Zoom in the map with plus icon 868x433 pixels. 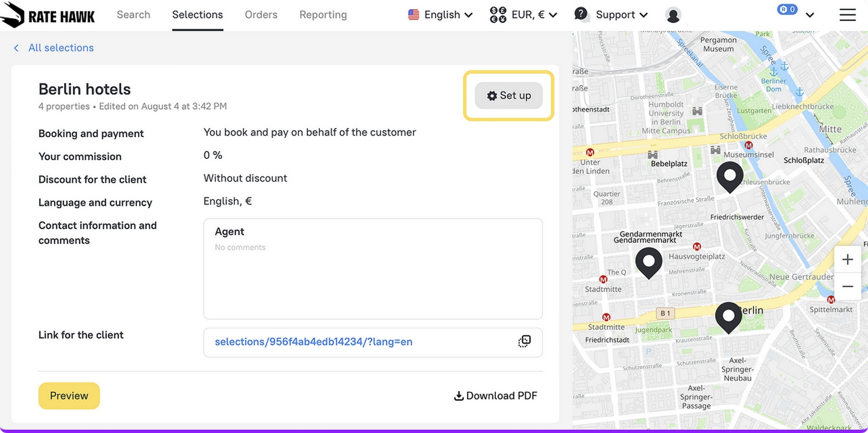click(847, 260)
